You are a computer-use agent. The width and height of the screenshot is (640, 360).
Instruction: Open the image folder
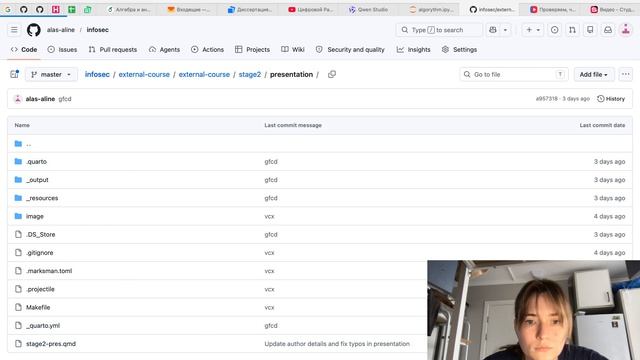35,216
